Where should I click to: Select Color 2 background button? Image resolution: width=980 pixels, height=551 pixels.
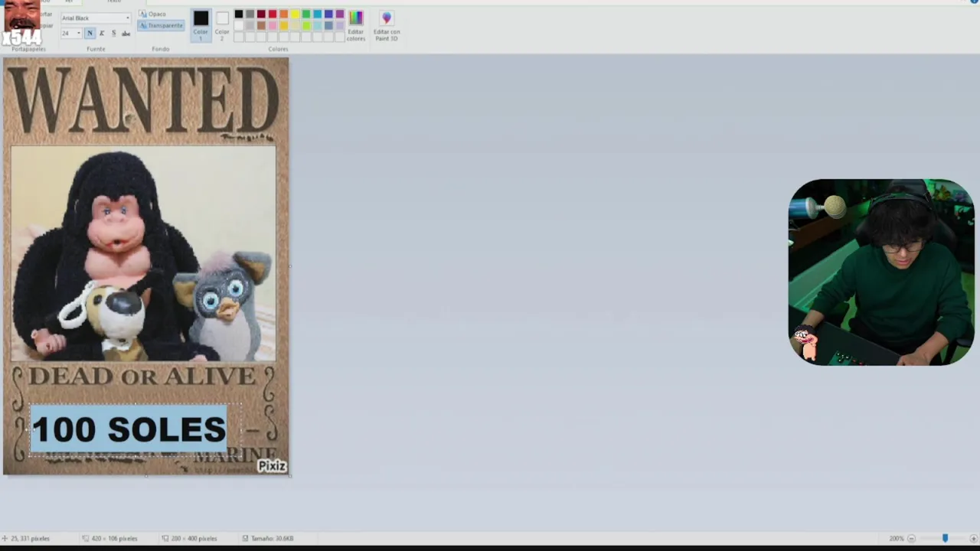click(222, 24)
